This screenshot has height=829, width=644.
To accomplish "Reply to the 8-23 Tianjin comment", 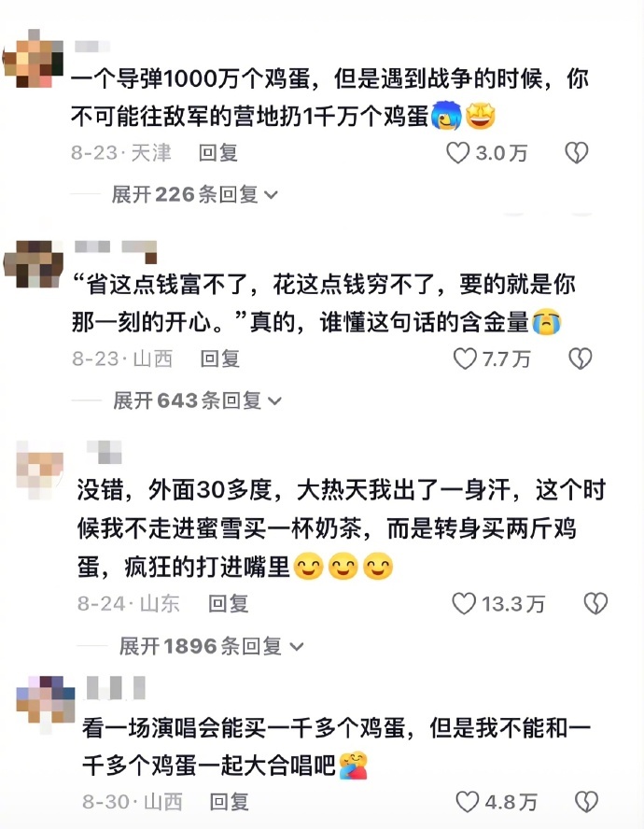I will click(217, 153).
